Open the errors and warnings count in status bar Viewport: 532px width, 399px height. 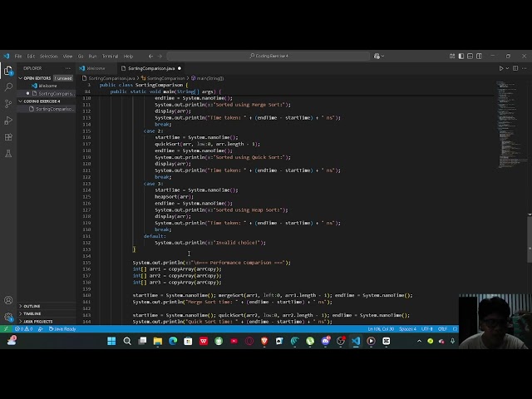24,329
